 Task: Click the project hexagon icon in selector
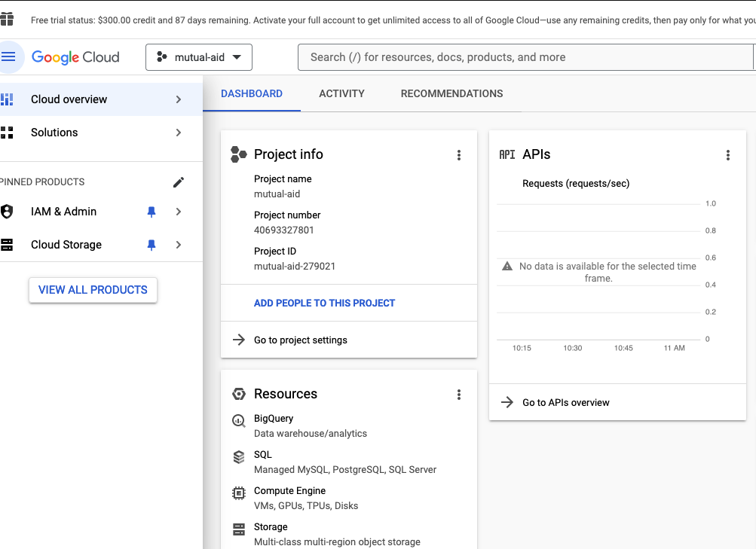tap(162, 56)
